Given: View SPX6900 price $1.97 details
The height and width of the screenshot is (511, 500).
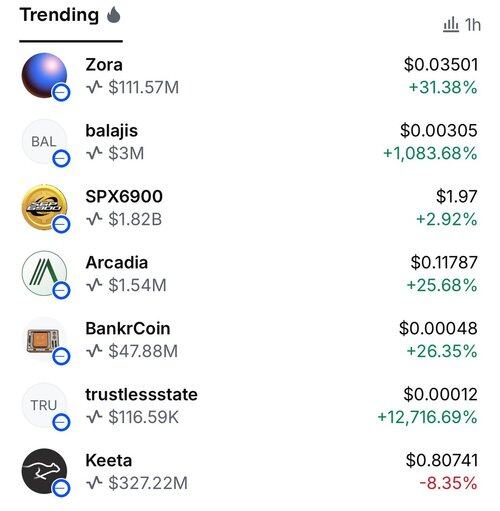Looking at the screenshot, I should pos(457,196).
